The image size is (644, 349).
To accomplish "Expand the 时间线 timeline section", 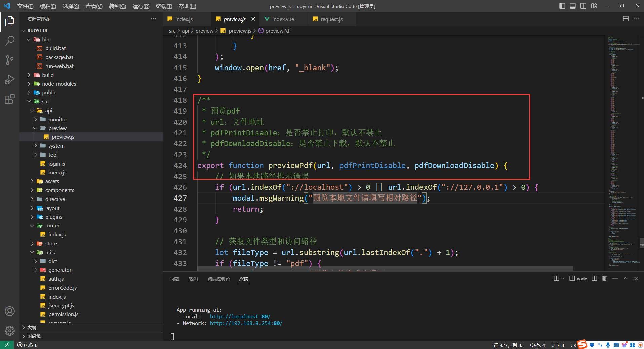I will pos(91,336).
